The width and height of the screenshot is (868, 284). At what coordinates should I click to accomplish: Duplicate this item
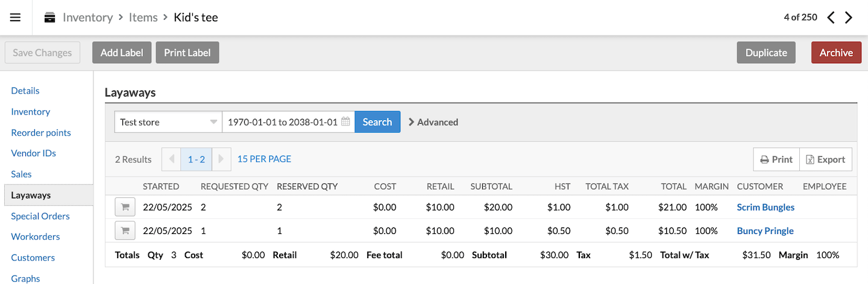point(766,52)
